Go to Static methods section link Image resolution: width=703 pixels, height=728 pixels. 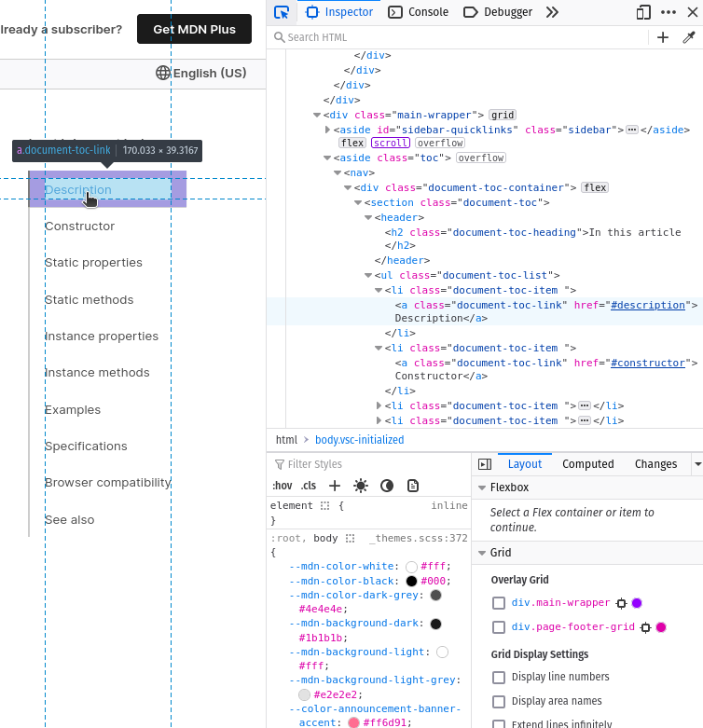point(89,300)
